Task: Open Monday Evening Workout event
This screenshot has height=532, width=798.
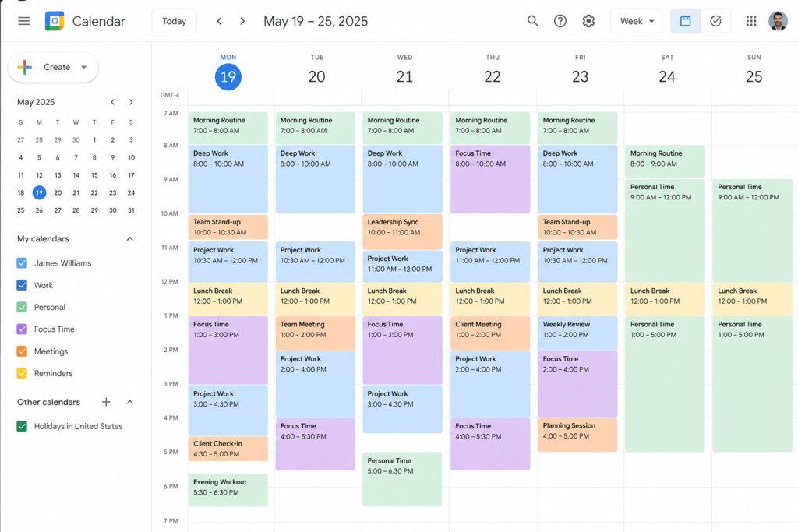Action: pos(228,490)
